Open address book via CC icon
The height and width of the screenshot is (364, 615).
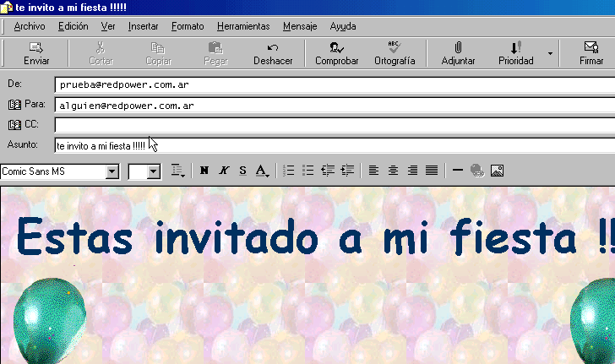pos(14,125)
